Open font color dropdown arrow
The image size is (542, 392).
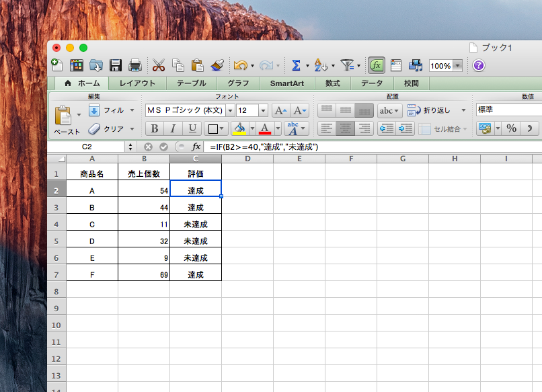pos(278,128)
